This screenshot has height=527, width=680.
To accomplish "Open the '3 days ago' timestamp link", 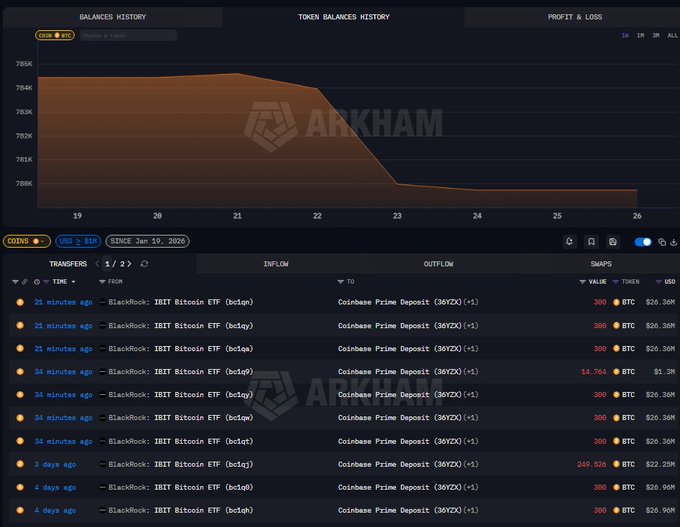I will [55, 464].
